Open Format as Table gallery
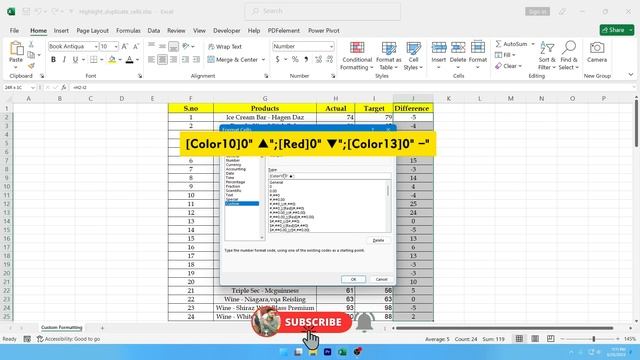 (x=389, y=56)
